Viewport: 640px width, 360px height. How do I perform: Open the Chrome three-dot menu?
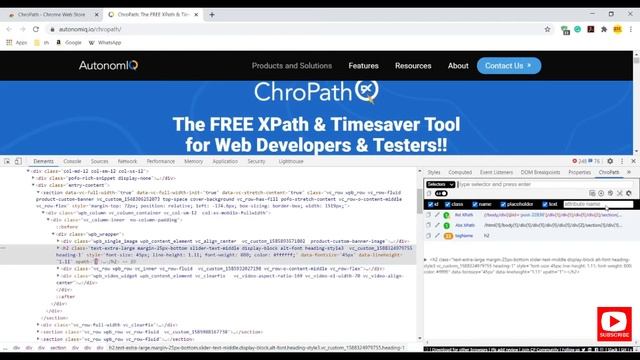click(631, 29)
